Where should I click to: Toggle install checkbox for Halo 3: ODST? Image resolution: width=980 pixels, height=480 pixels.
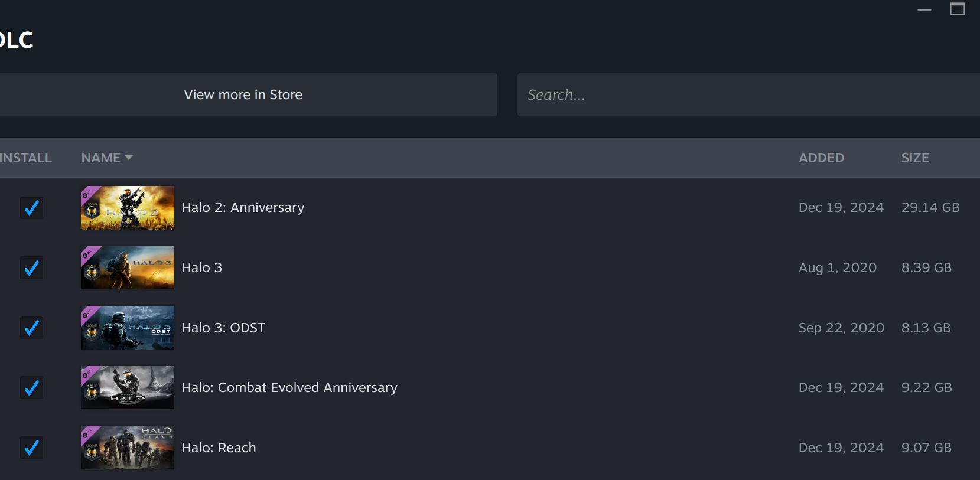[32, 328]
